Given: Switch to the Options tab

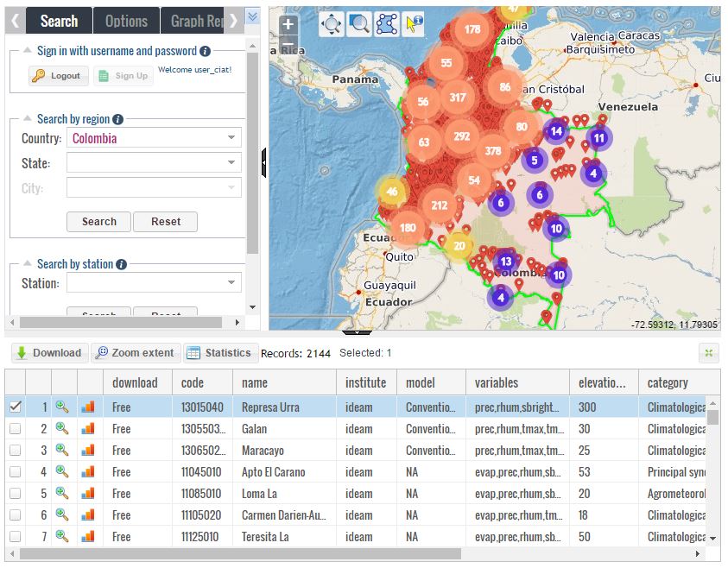Looking at the screenshot, I should [x=126, y=21].
